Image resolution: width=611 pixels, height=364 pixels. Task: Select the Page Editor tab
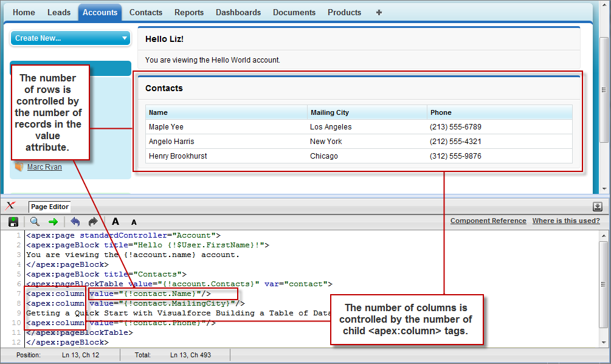[49, 207]
